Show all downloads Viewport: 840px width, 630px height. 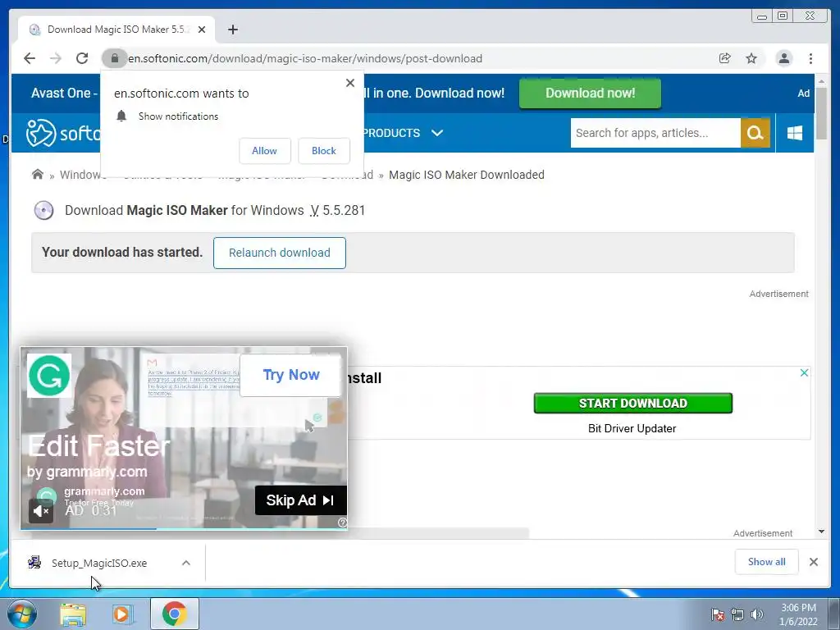(x=767, y=561)
